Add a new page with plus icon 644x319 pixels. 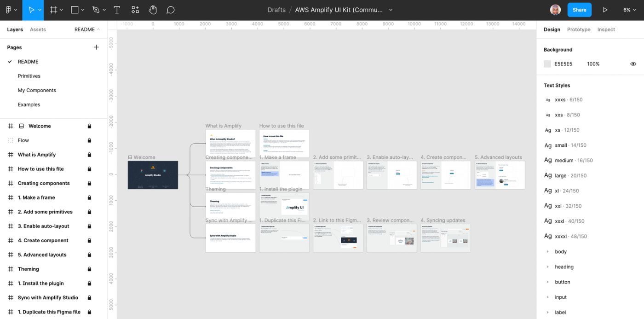pyautogui.click(x=96, y=47)
